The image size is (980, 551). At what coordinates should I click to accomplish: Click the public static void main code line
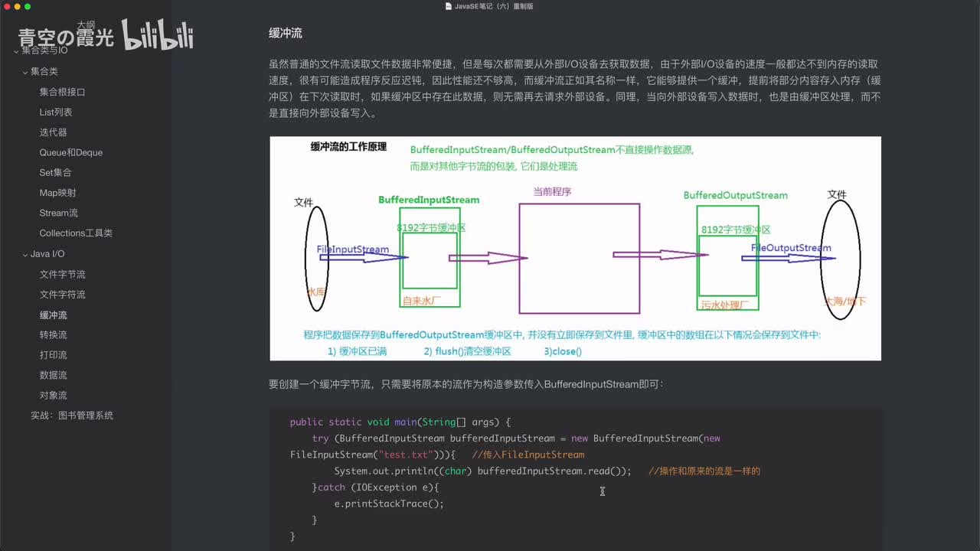click(400, 422)
